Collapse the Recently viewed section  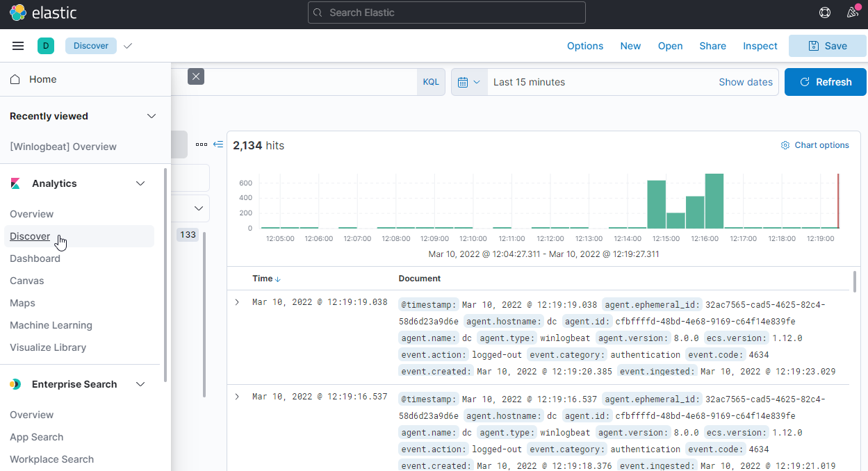(x=152, y=116)
